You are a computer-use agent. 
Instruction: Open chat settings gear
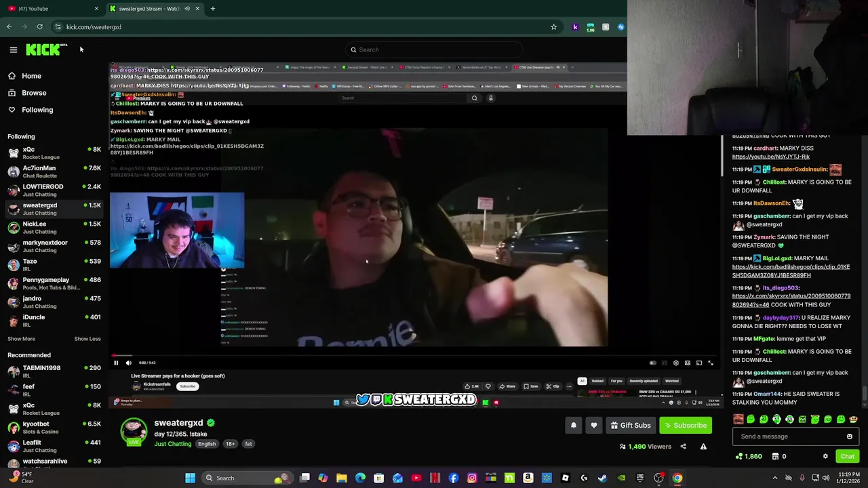825,456
